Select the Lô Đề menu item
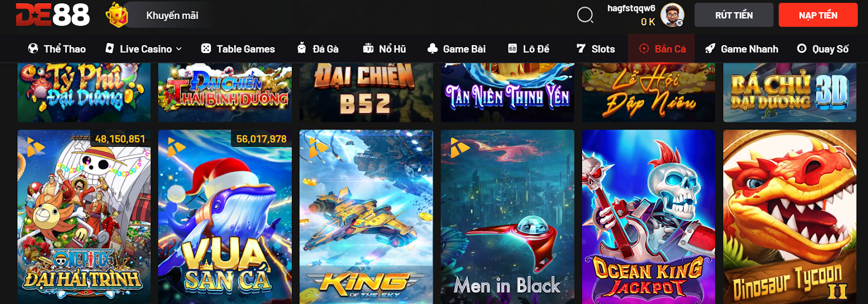Screen dimensions: 868x304 pyautogui.click(x=528, y=49)
